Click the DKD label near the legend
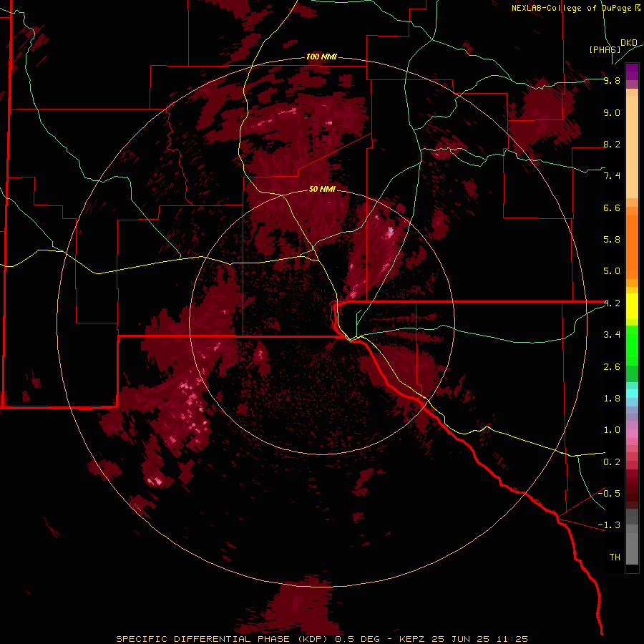Viewport: 644px width, 644px height. [629, 42]
